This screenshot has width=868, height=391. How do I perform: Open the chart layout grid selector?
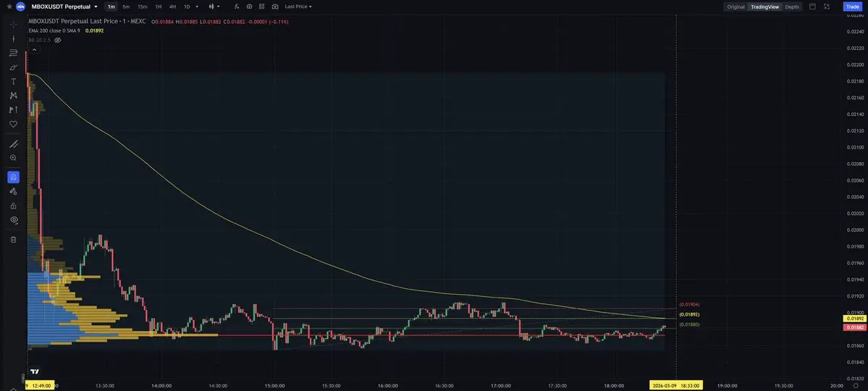262,7
